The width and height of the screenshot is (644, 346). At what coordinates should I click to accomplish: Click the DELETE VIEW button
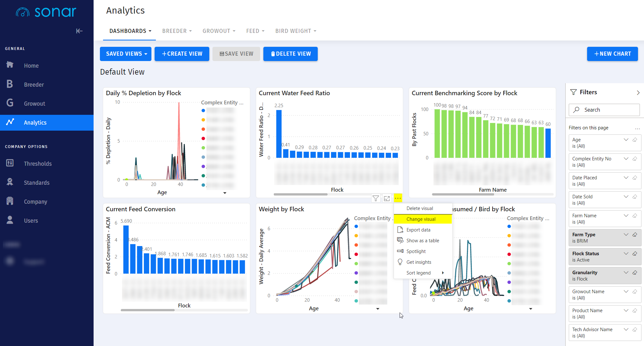pyautogui.click(x=291, y=54)
